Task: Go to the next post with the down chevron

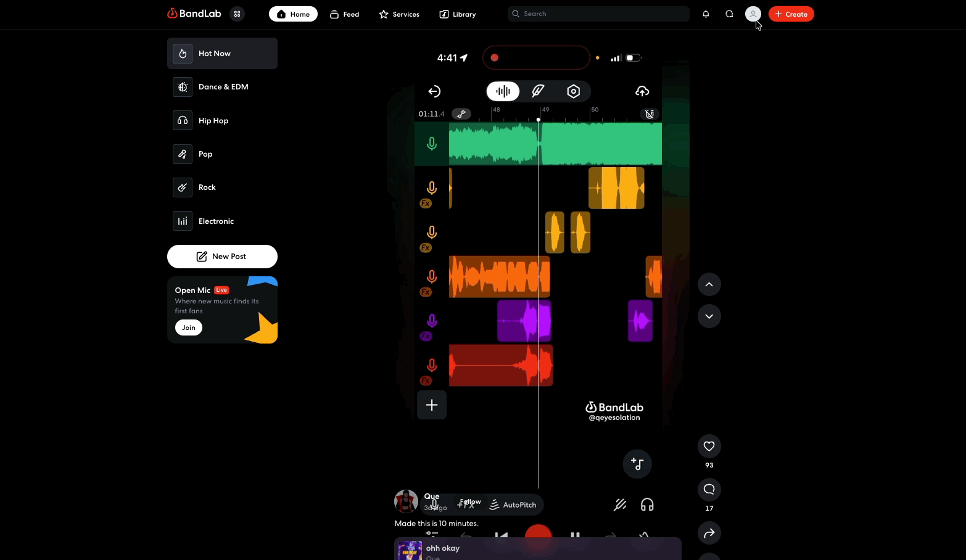Action: click(709, 316)
